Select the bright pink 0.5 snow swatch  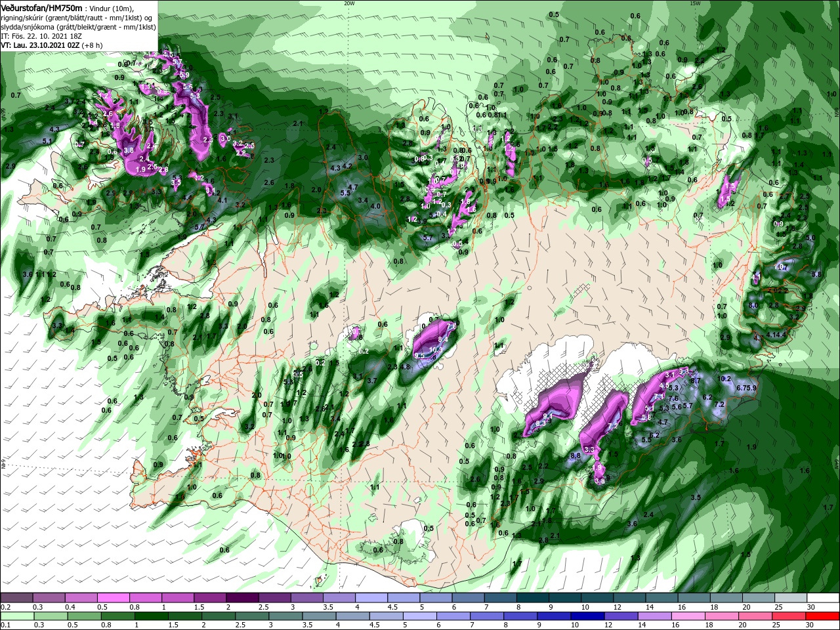[113, 598]
